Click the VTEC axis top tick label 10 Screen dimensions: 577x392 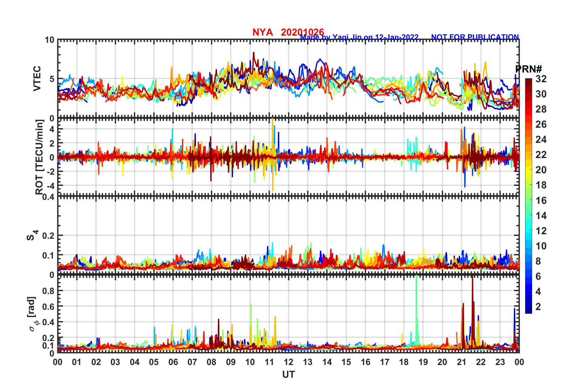point(49,40)
